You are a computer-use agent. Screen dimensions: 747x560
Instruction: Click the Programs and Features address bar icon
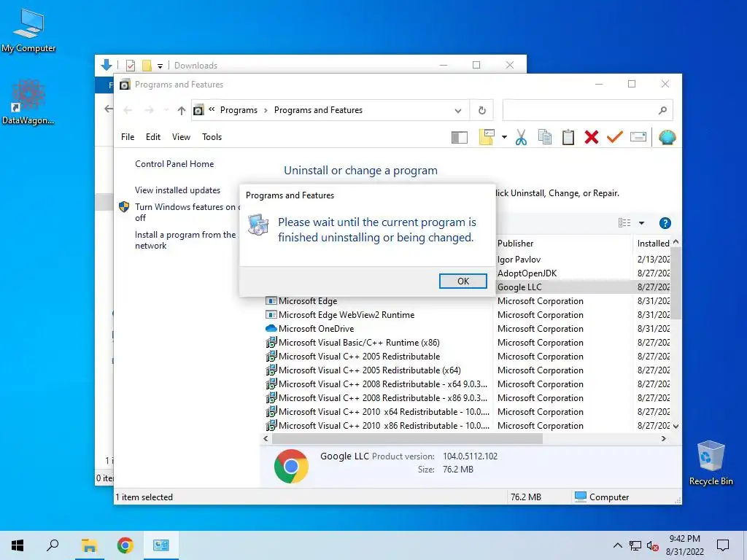[x=198, y=111]
